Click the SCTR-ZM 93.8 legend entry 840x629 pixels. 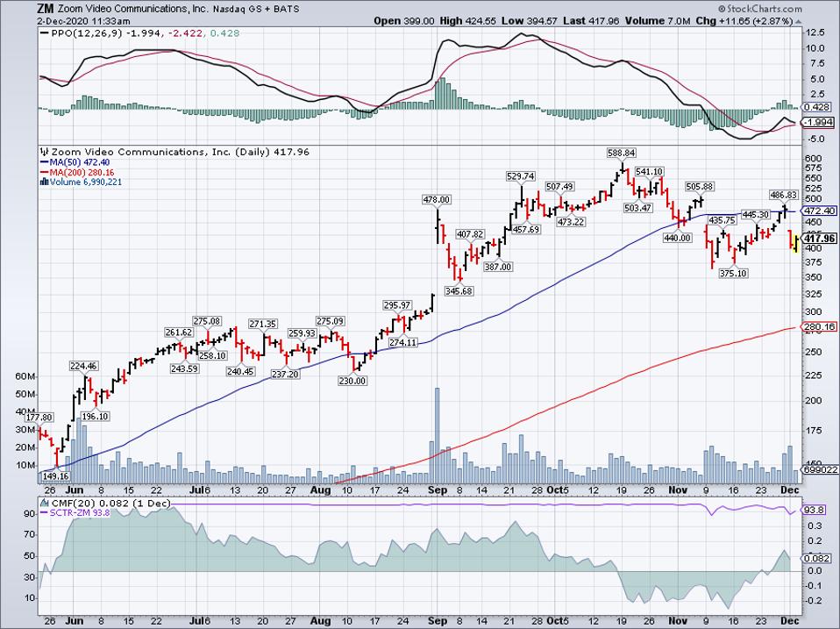tap(76, 512)
